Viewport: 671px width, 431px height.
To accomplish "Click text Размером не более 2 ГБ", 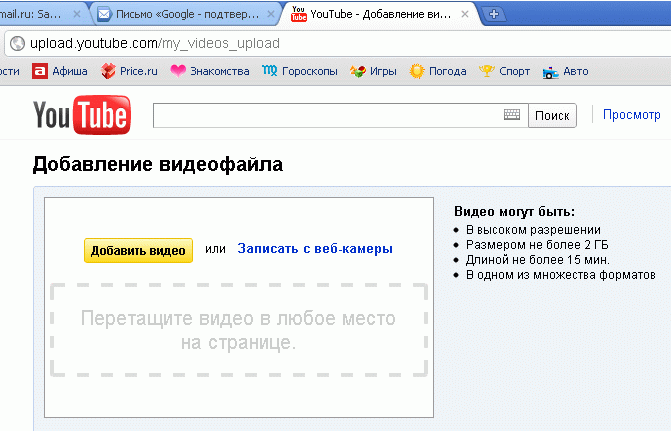I will [537, 245].
